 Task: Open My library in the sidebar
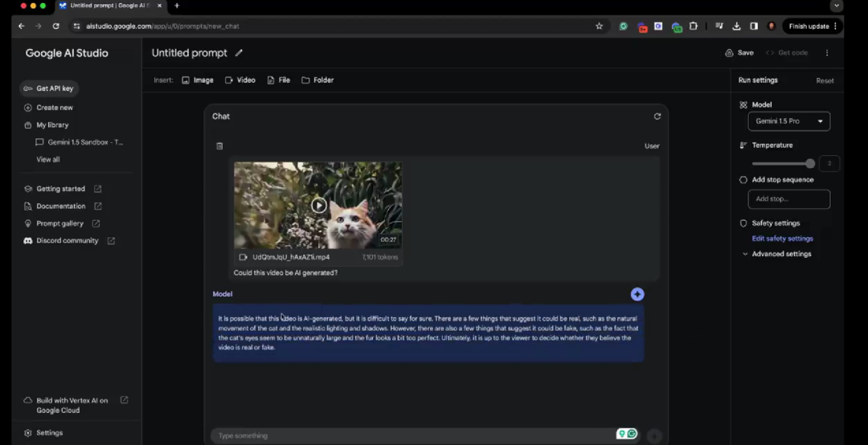point(46,125)
